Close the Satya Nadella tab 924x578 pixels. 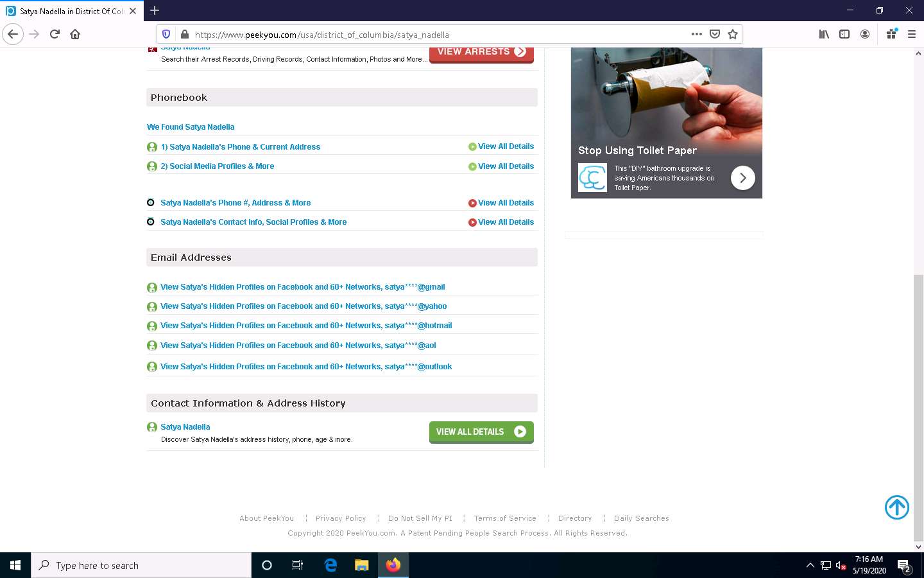(x=133, y=11)
